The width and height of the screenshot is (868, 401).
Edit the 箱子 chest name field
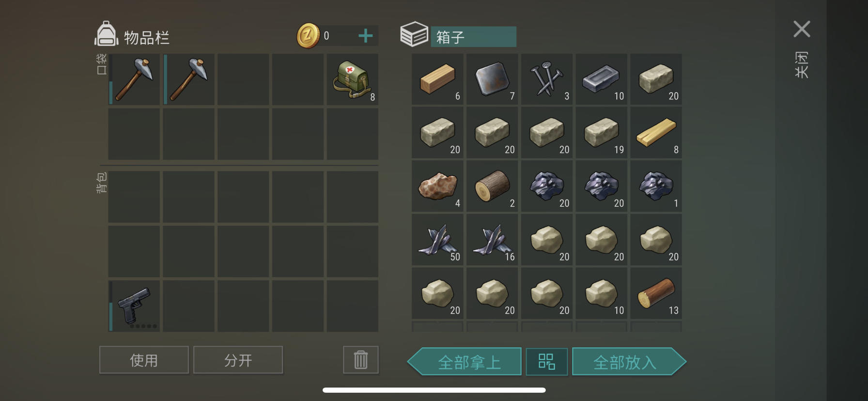click(x=473, y=37)
